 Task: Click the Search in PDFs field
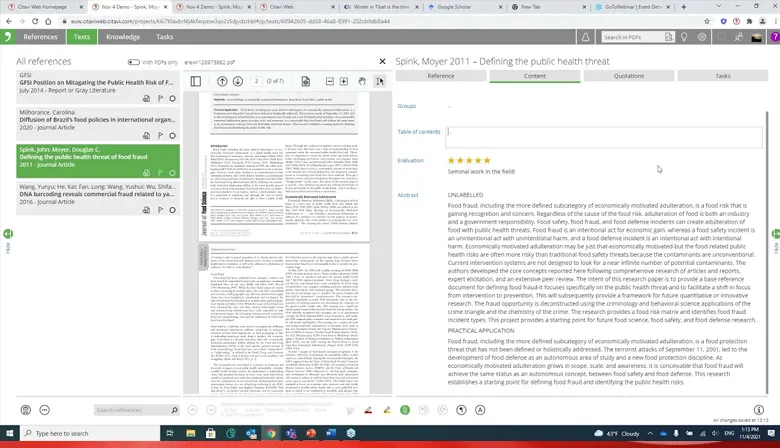633,37
